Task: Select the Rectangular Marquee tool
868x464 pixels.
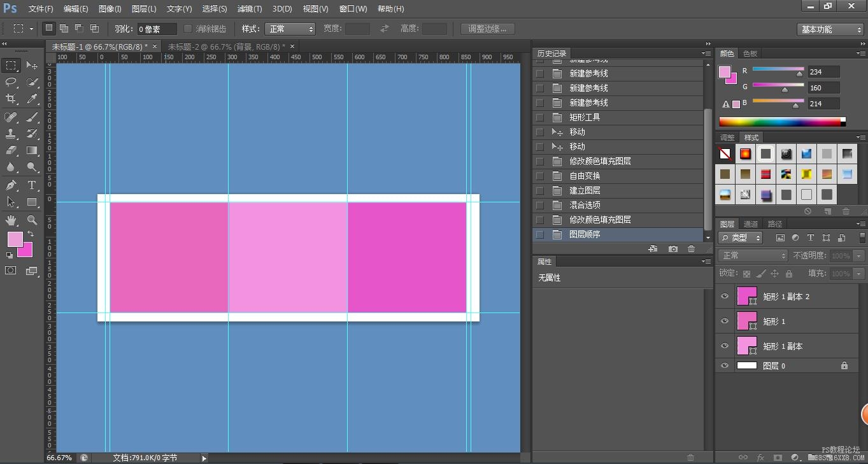Action: [x=11, y=66]
